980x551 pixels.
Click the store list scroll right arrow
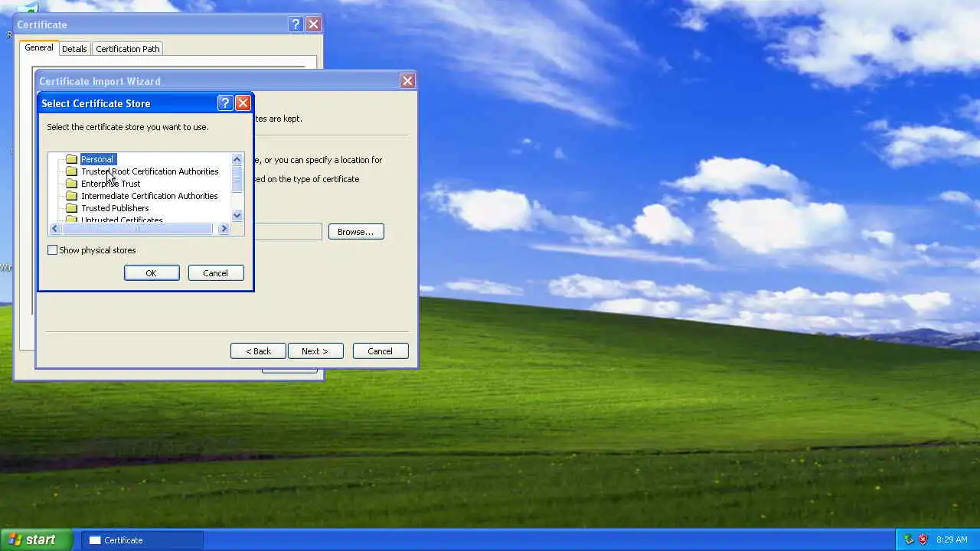(x=224, y=229)
